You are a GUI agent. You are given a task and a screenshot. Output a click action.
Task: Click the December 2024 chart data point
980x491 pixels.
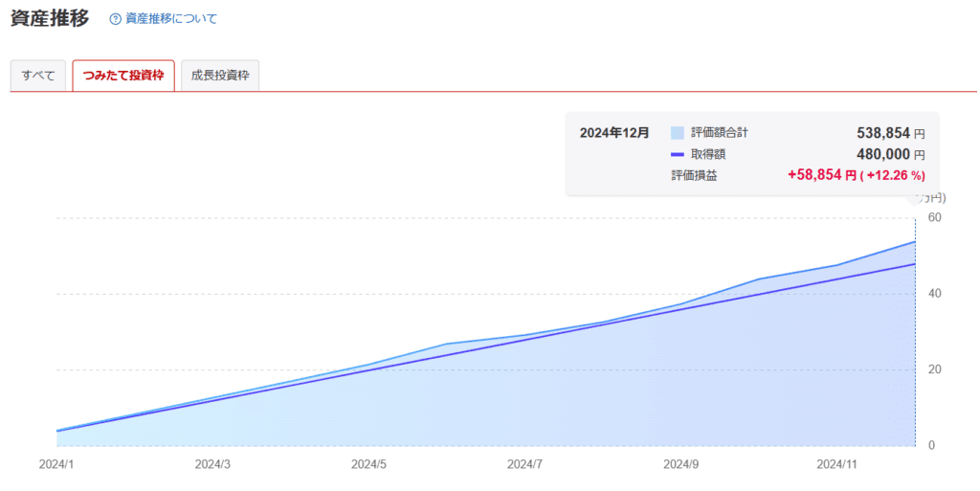pos(915,242)
